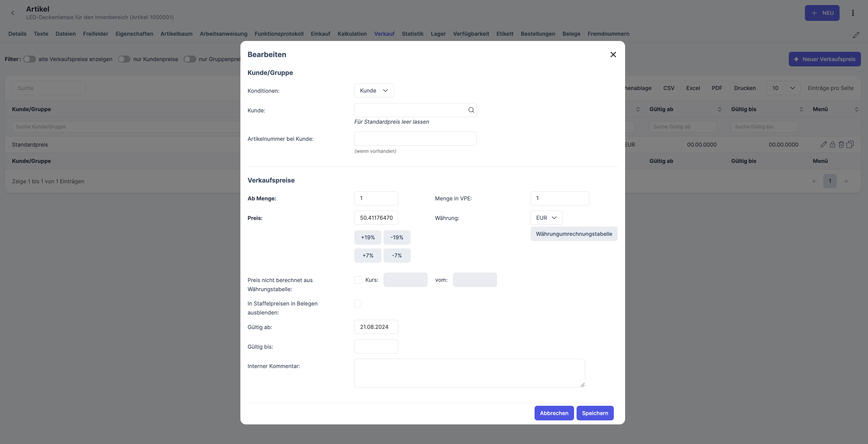This screenshot has height=444, width=868.
Task: Switch to the Einkauf tab
Action: (320, 34)
